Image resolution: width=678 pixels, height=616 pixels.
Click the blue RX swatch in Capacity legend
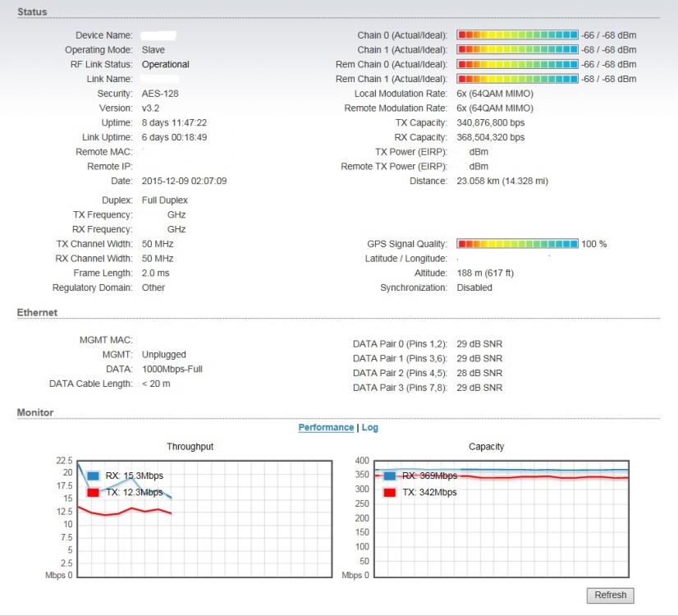(x=390, y=476)
